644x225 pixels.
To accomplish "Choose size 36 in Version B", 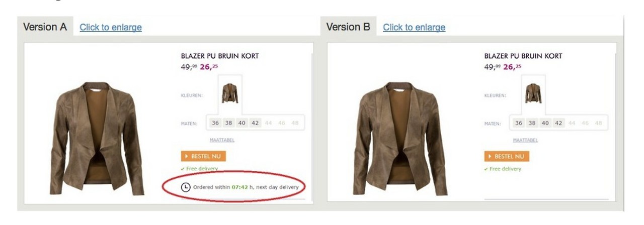I will [519, 123].
